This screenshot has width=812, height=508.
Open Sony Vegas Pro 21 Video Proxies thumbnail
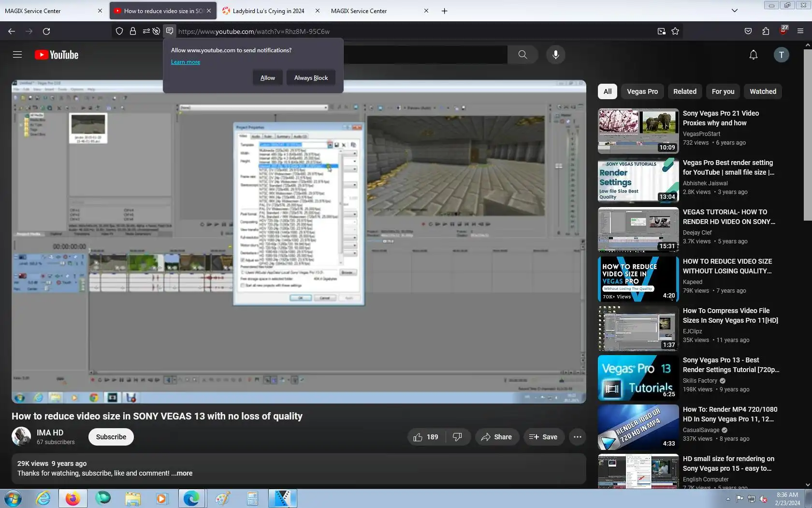pos(638,131)
